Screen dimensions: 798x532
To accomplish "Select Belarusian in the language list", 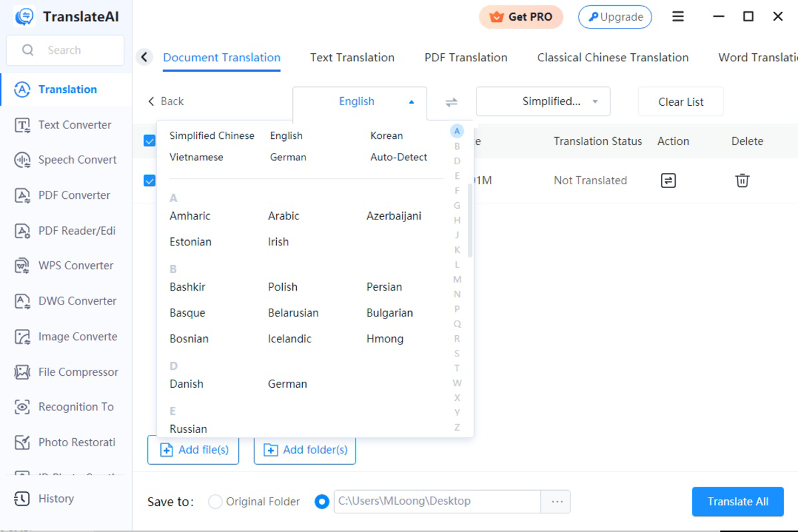I will [293, 313].
